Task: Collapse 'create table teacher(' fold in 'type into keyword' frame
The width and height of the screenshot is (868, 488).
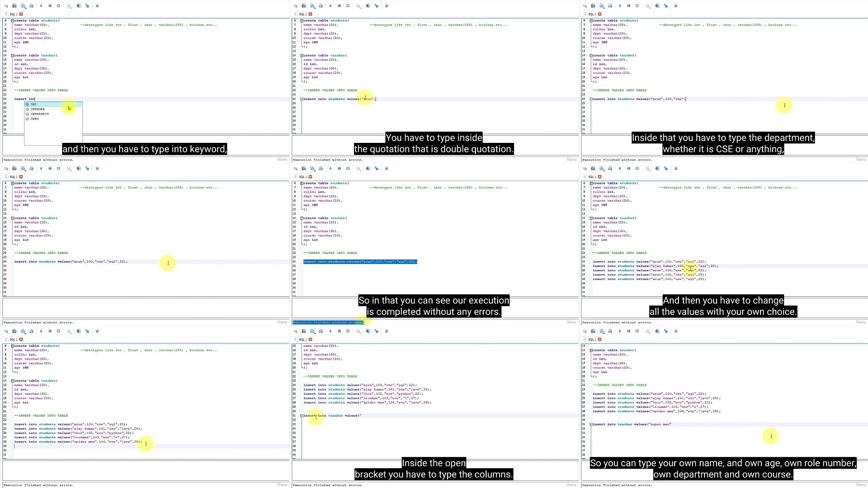Action: tap(13, 56)
